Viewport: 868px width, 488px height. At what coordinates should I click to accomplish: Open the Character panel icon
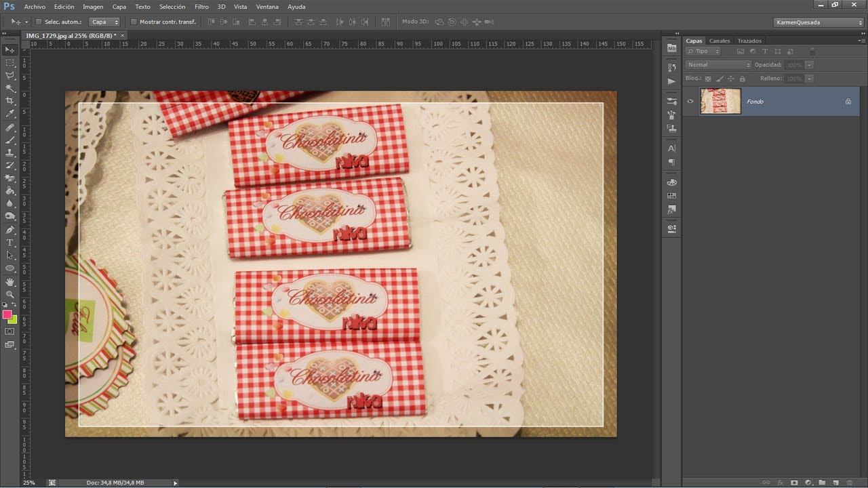[672, 148]
